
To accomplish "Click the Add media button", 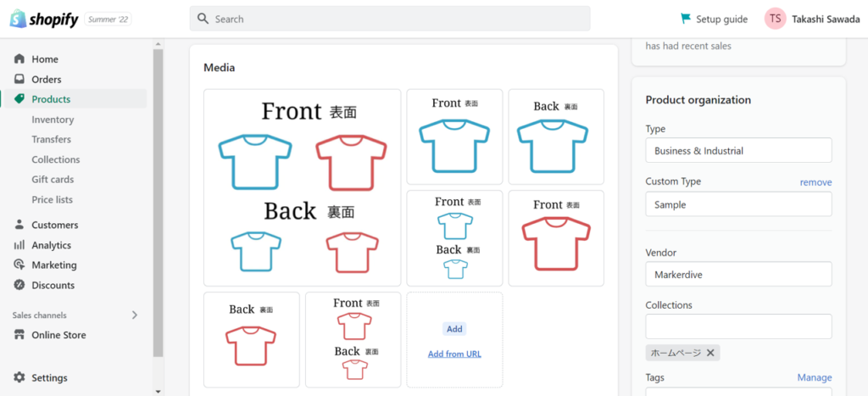I will pos(454,329).
